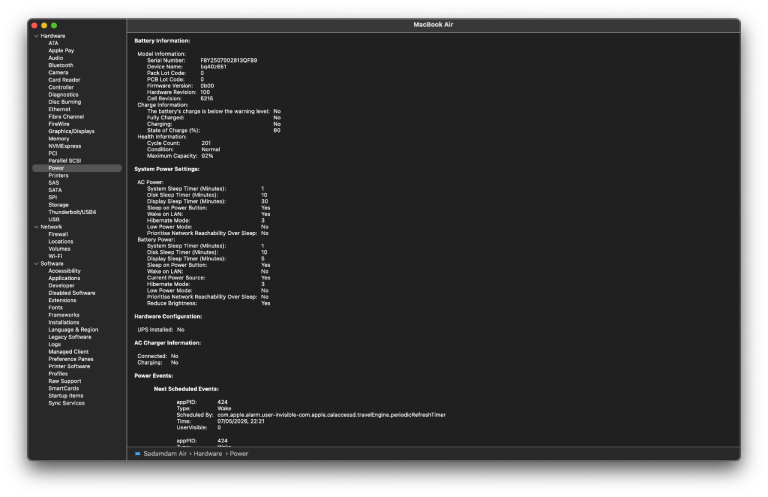
Task: Open Startup Items in the sidebar
Action: [x=66, y=396]
